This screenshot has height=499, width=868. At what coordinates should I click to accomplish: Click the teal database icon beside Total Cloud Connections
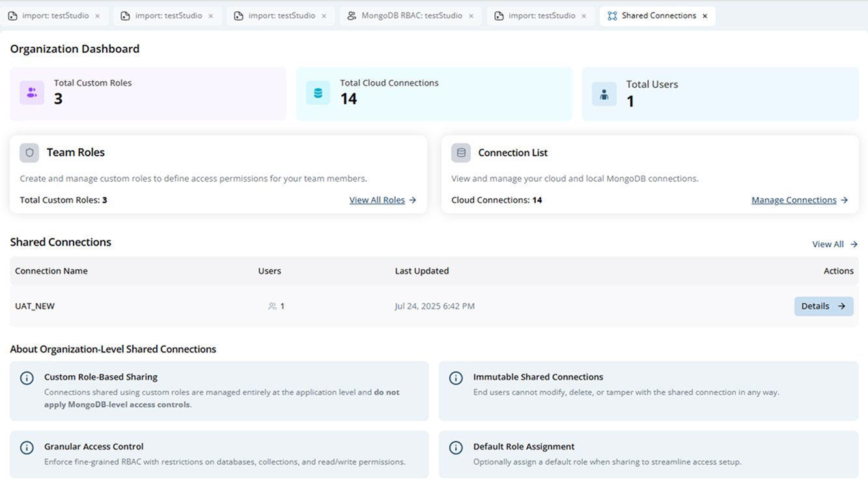(x=317, y=92)
